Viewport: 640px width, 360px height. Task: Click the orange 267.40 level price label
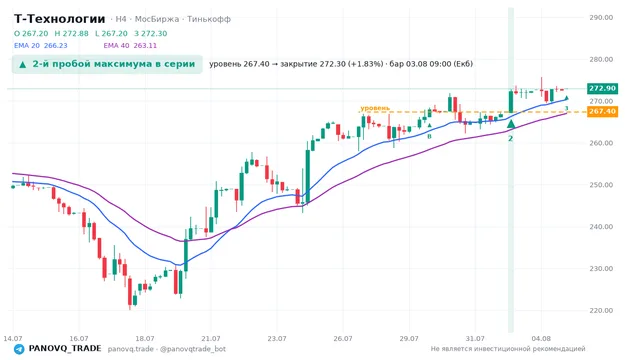tap(602, 111)
